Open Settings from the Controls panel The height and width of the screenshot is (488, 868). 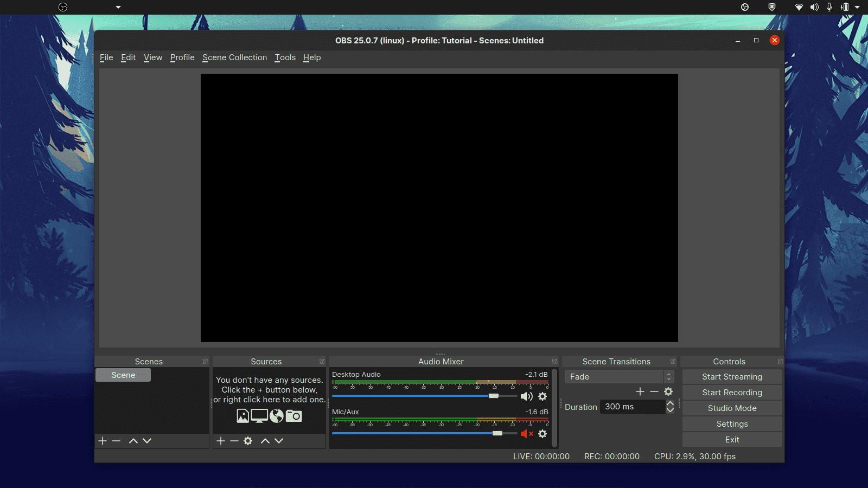click(732, 423)
